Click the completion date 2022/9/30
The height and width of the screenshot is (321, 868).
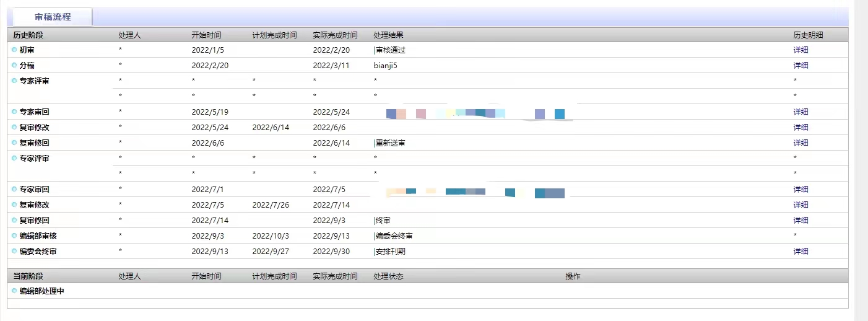click(x=331, y=252)
